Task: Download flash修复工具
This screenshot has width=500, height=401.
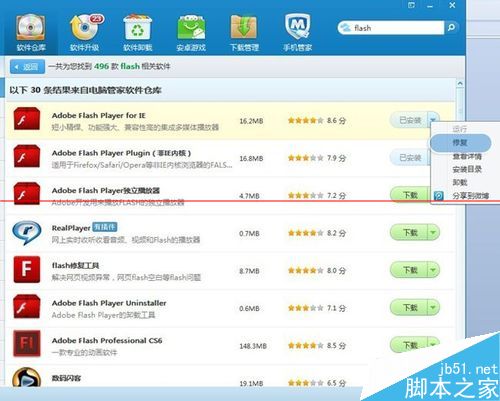Action: point(409,270)
